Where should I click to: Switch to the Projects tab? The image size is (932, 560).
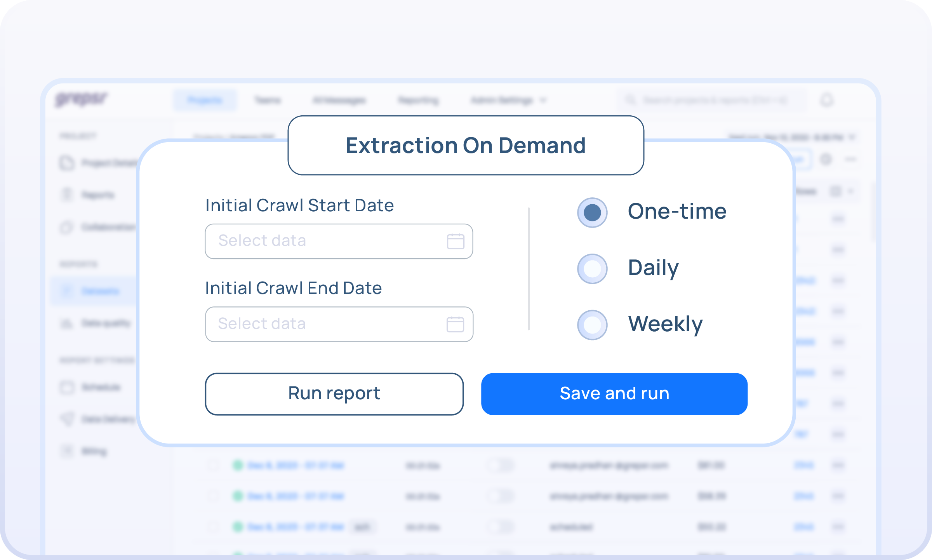tap(205, 100)
